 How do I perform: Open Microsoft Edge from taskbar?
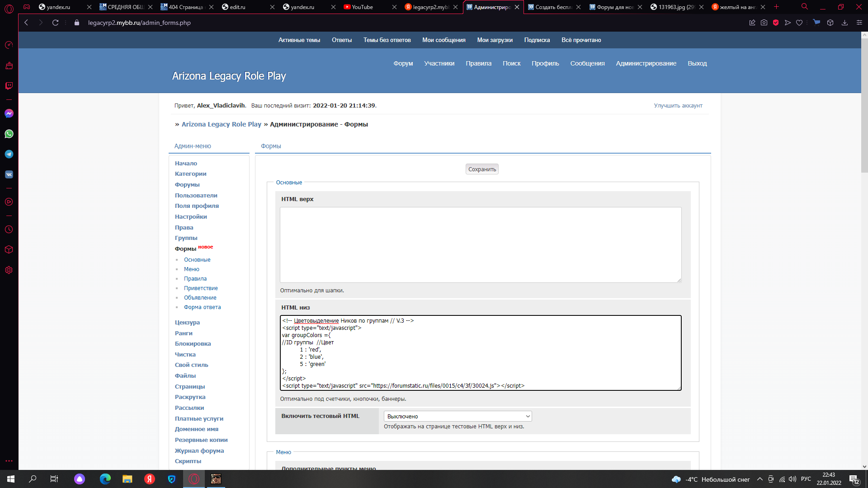[105, 479]
